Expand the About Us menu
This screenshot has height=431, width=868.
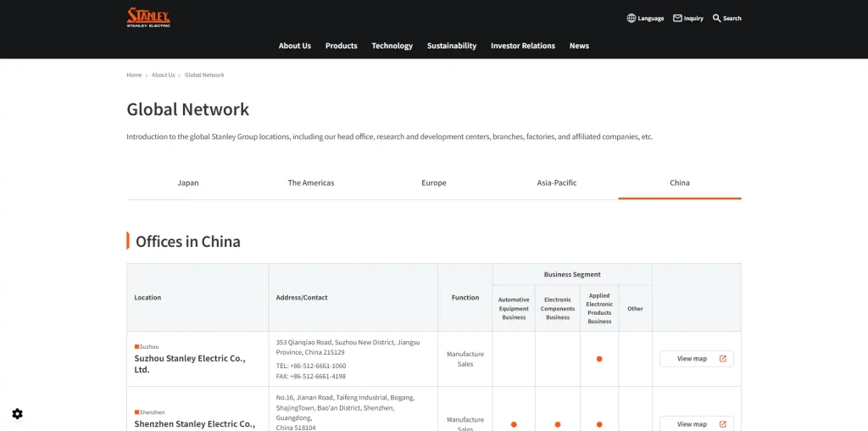pos(294,46)
